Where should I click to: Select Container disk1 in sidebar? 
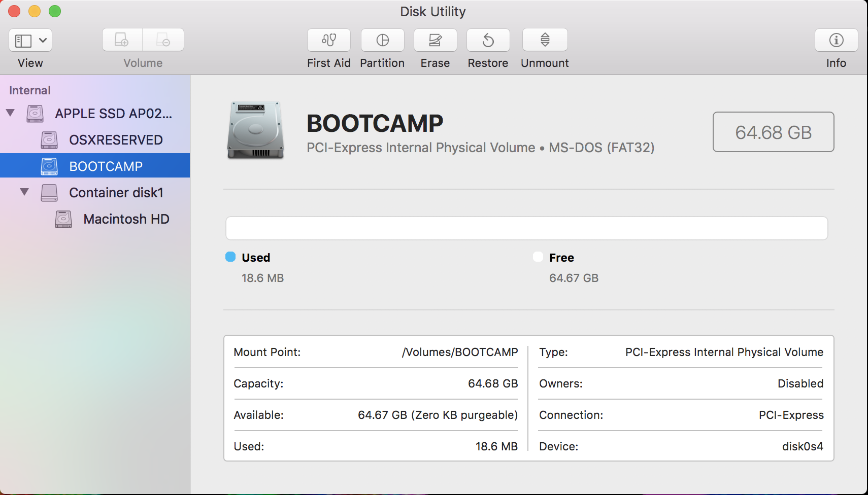click(x=95, y=192)
